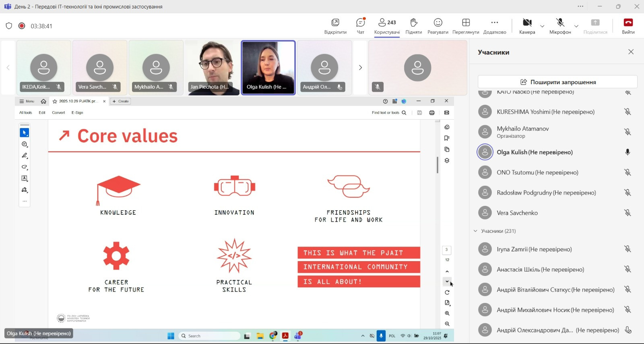Click the Raise hand (Підняти) icon
644x344 pixels.
tap(413, 26)
